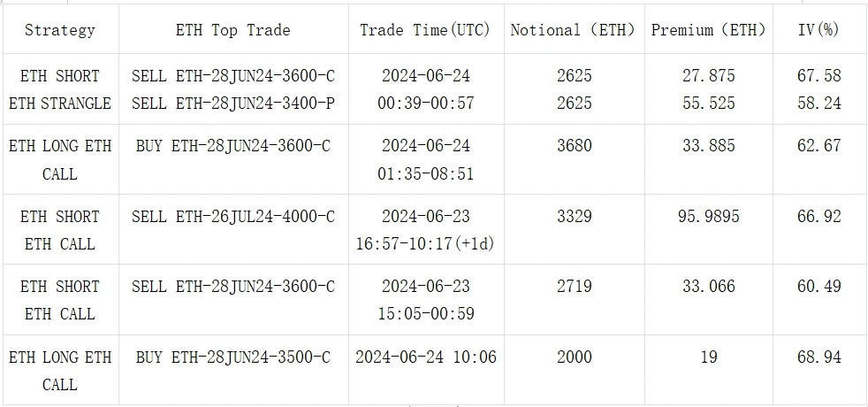
Task: Select the ETH Top Trade header cell
Action: click(232, 29)
